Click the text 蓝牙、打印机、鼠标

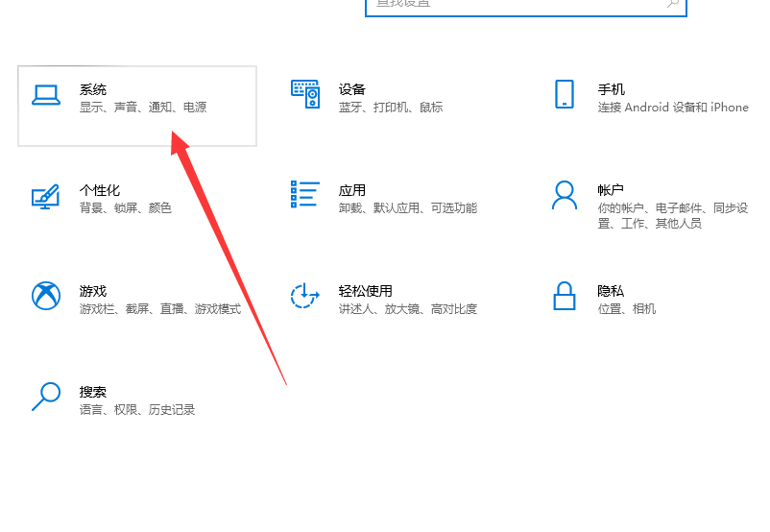tap(391, 108)
